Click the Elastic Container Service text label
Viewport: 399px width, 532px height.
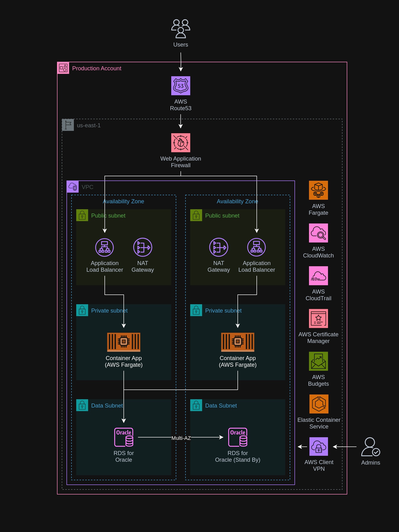[319, 423]
